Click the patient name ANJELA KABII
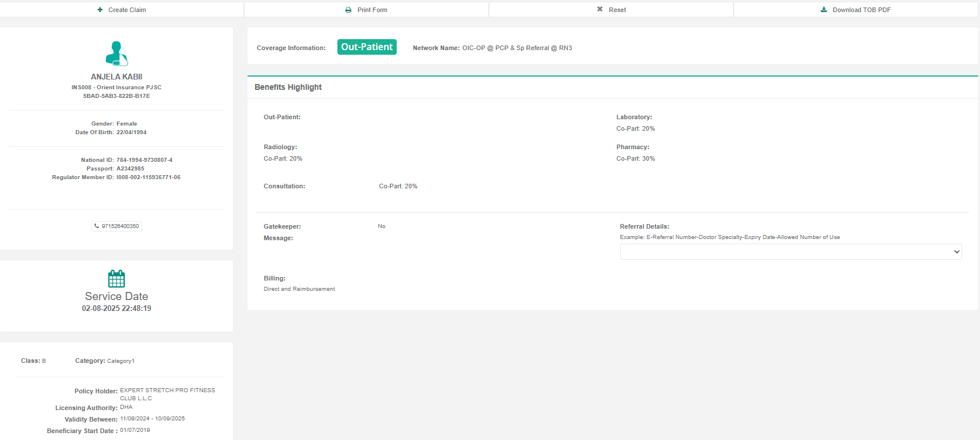Screen dimensions: 980x440 coord(116,77)
